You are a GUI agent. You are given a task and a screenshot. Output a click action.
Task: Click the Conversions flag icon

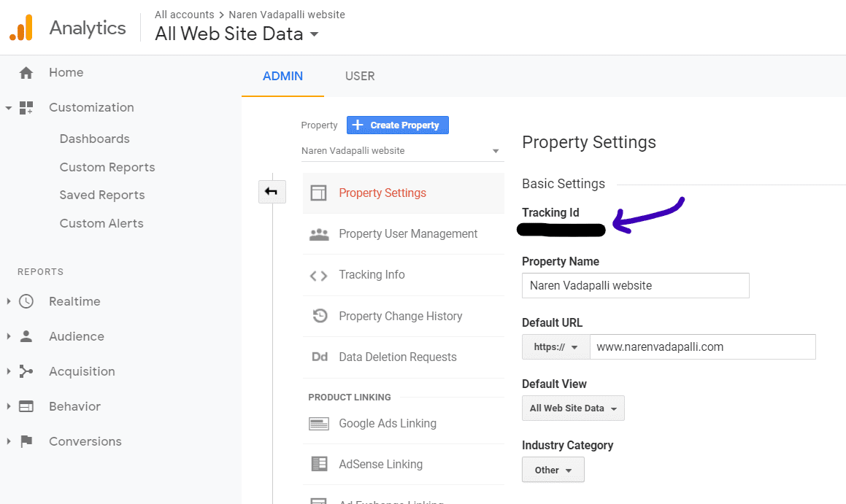26,441
